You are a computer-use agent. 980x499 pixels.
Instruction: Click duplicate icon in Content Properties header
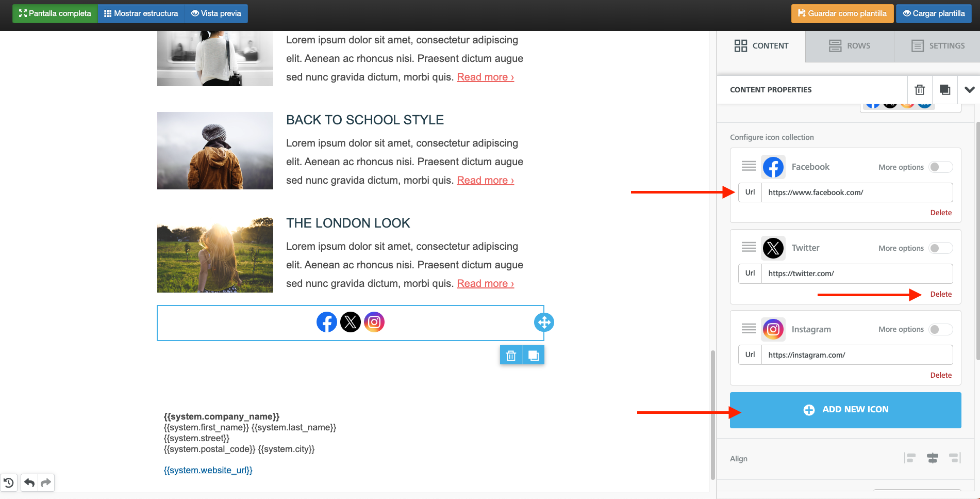pyautogui.click(x=944, y=90)
